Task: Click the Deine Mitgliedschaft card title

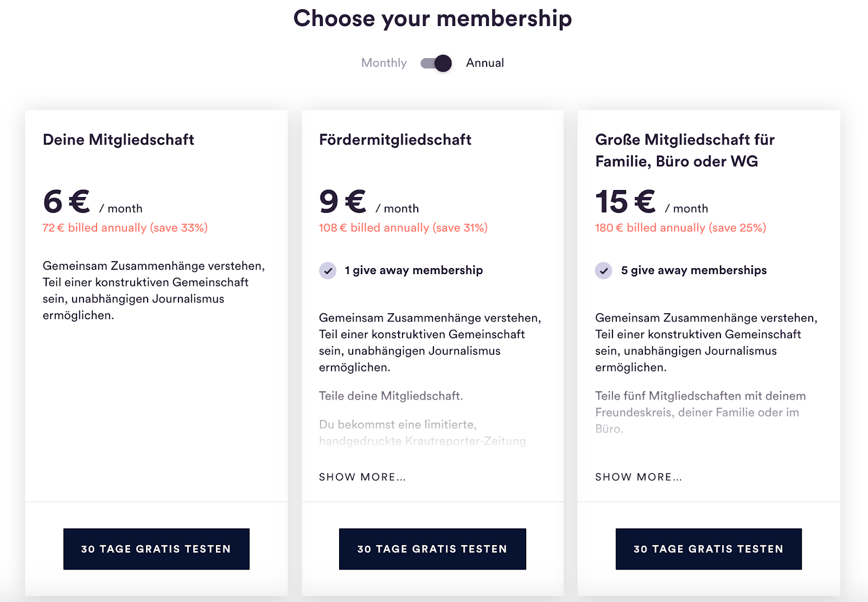Action: tap(118, 140)
